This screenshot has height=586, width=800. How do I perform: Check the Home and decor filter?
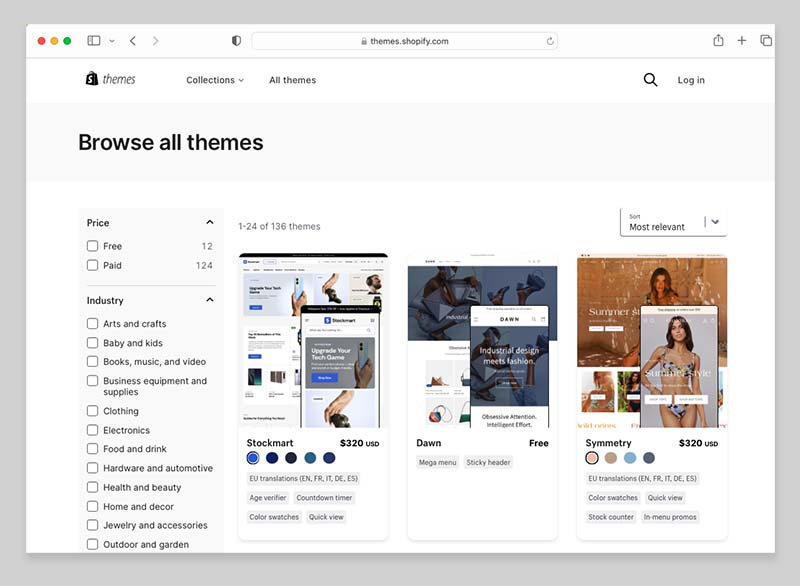pos(92,506)
